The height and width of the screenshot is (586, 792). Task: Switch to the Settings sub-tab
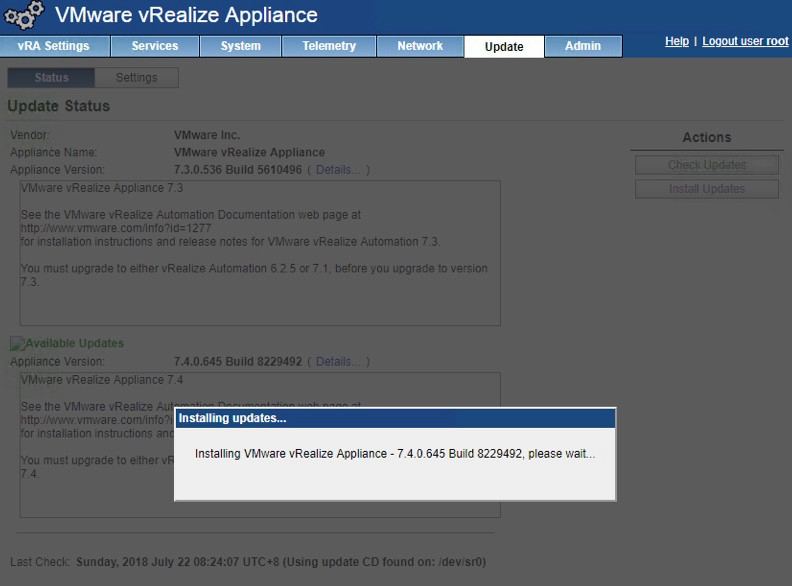tap(136, 78)
